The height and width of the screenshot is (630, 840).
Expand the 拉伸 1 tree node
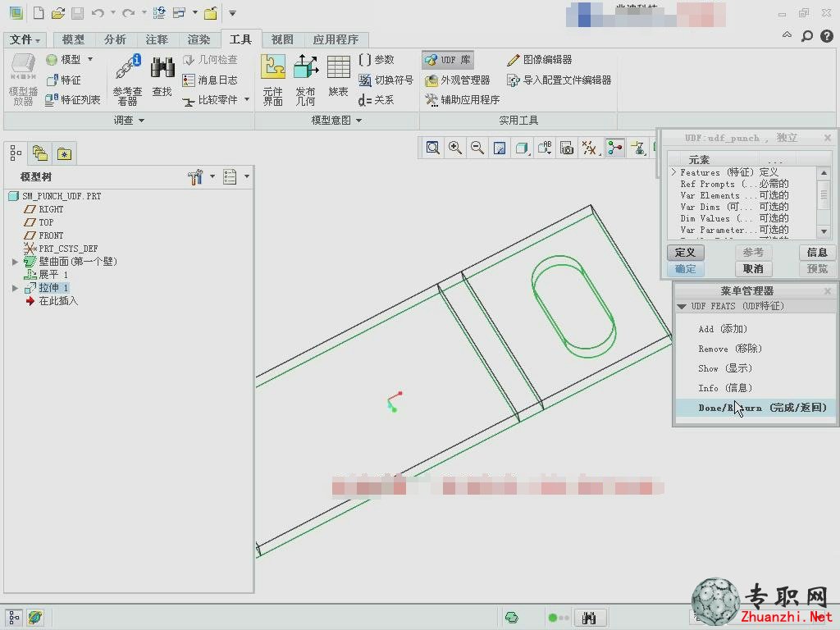15,288
